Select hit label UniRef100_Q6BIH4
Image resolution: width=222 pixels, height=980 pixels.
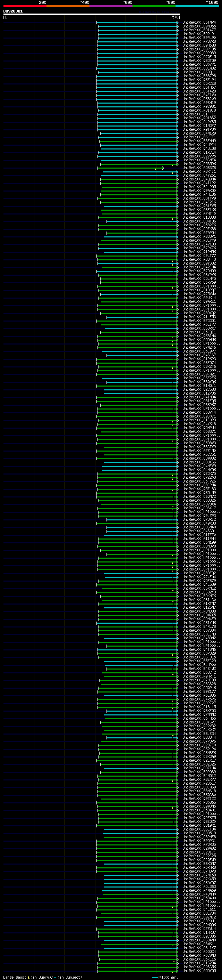click(199, 336)
